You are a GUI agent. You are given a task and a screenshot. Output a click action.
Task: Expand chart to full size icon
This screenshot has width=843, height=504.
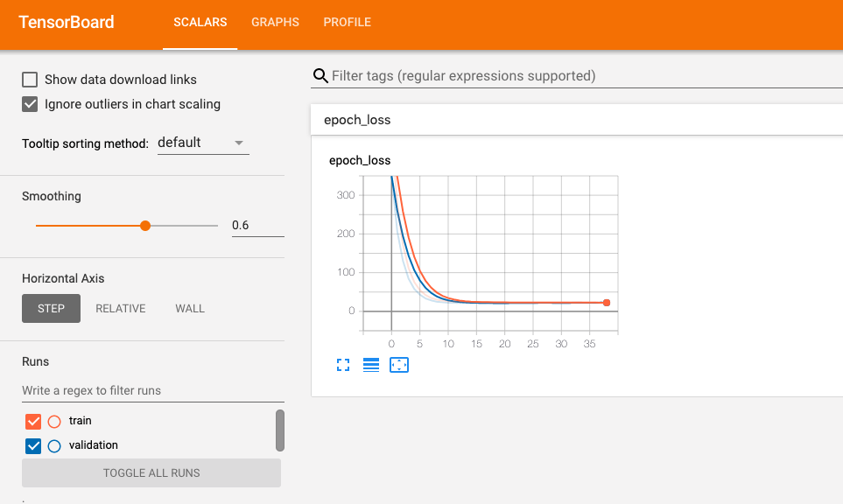click(343, 365)
